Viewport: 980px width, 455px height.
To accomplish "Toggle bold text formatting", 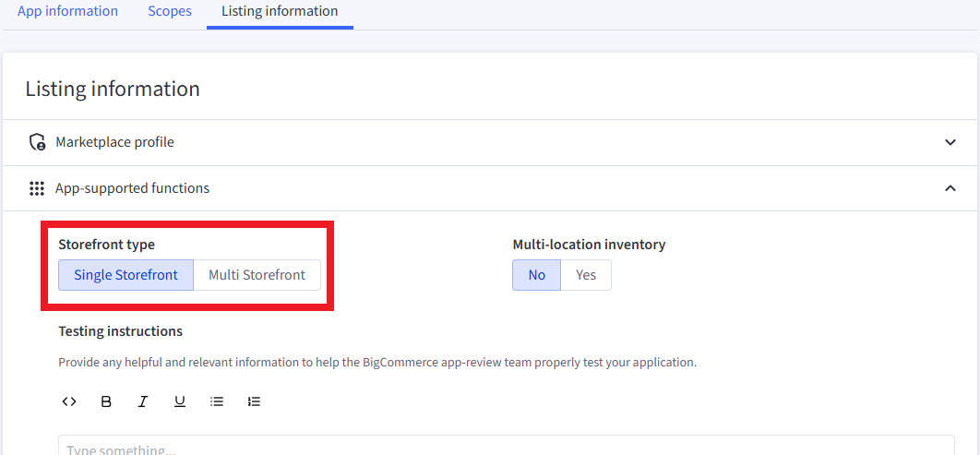I will pos(106,401).
